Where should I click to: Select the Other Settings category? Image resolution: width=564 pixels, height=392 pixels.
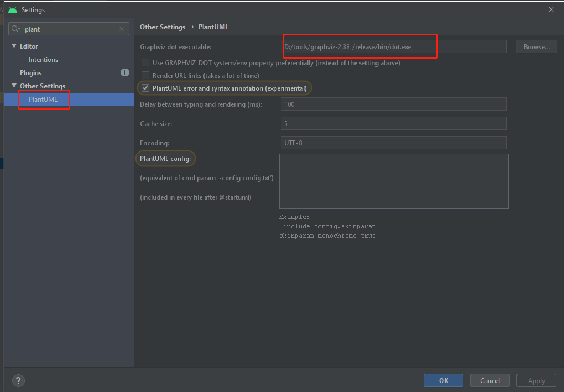point(43,86)
